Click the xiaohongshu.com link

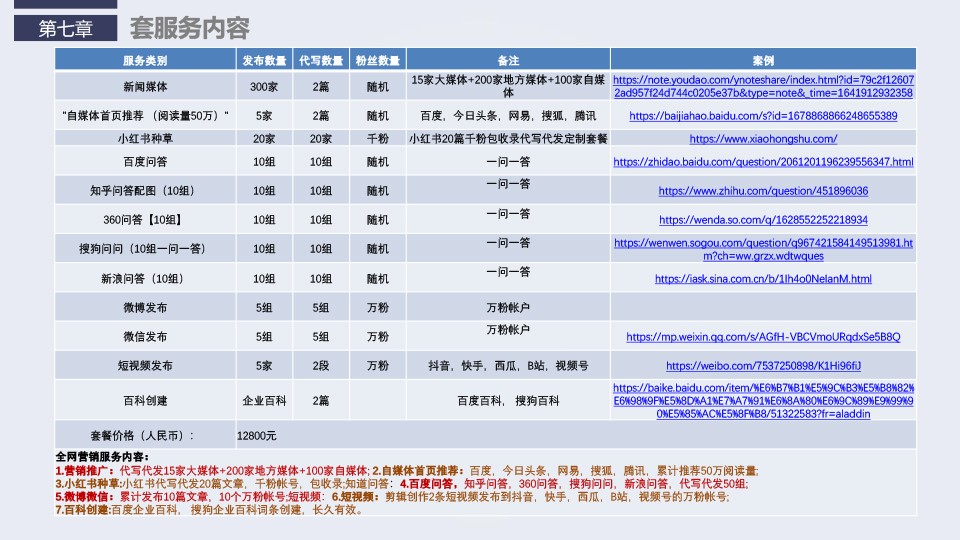pyautogui.click(x=762, y=139)
